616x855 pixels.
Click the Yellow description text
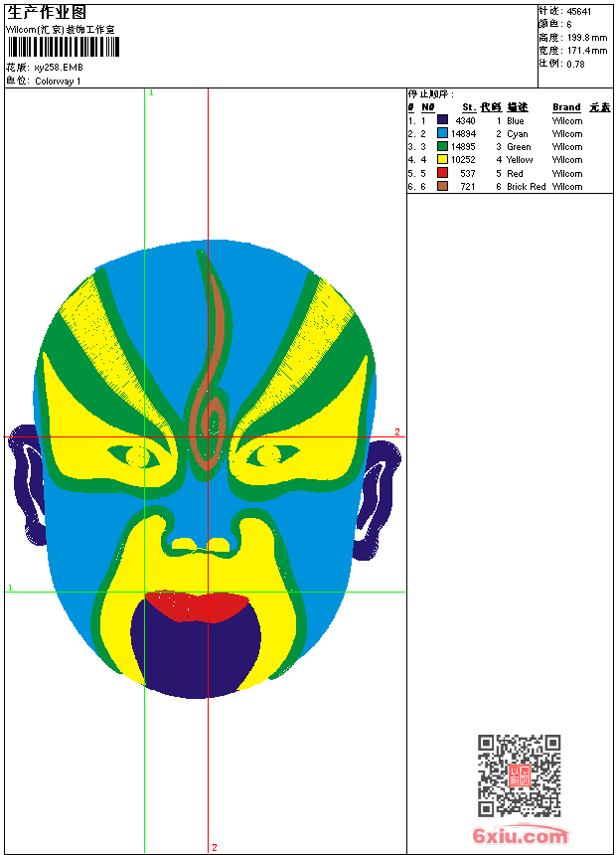click(520, 160)
